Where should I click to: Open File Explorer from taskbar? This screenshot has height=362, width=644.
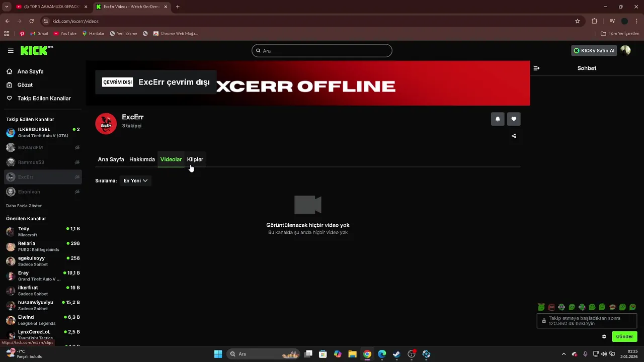(x=352, y=354)
